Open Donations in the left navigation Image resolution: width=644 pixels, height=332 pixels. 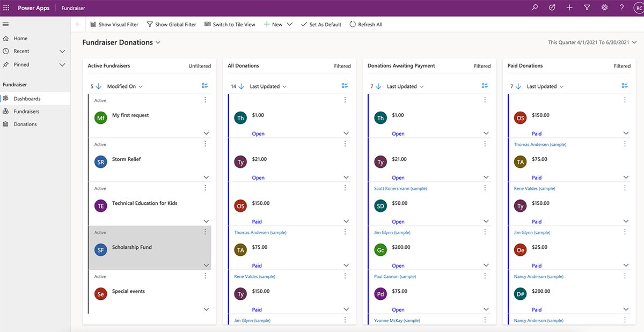[25, 124]
